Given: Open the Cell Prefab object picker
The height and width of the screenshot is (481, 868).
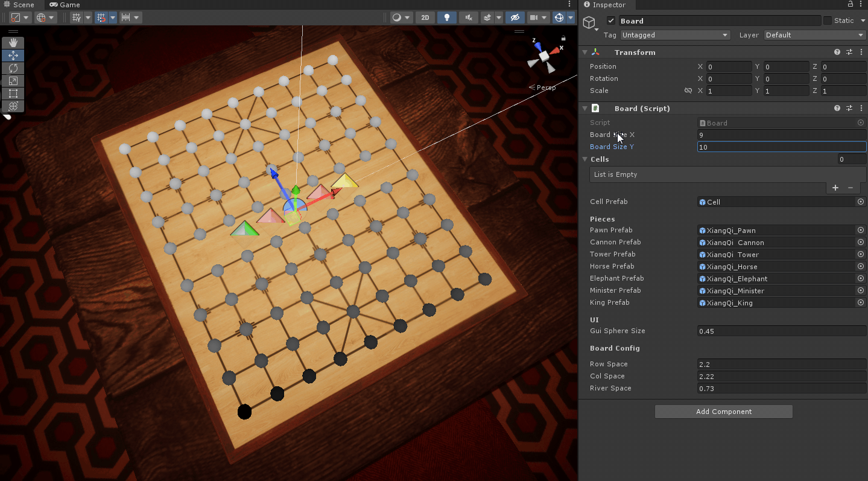Looking at the screenshot, I should pos(860,202).
